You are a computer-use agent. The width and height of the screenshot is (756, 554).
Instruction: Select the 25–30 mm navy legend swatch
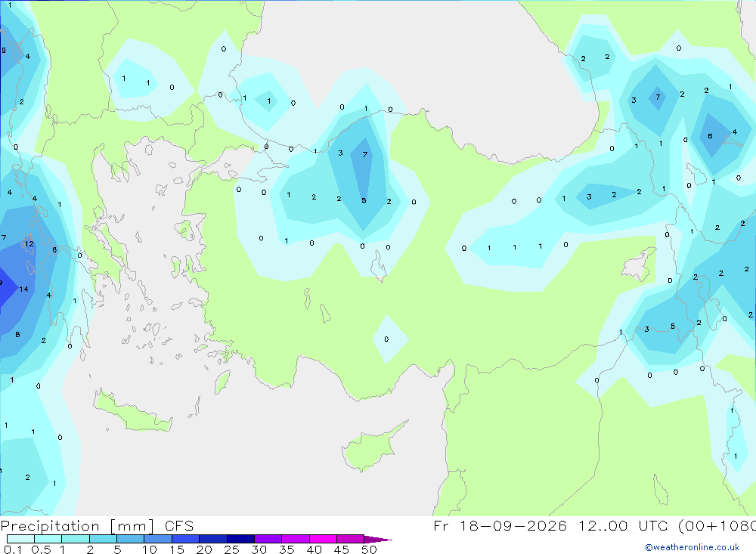240,539
